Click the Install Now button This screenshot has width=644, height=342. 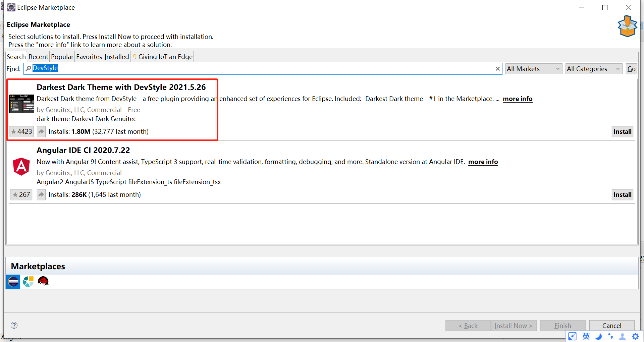click(514, 326)
